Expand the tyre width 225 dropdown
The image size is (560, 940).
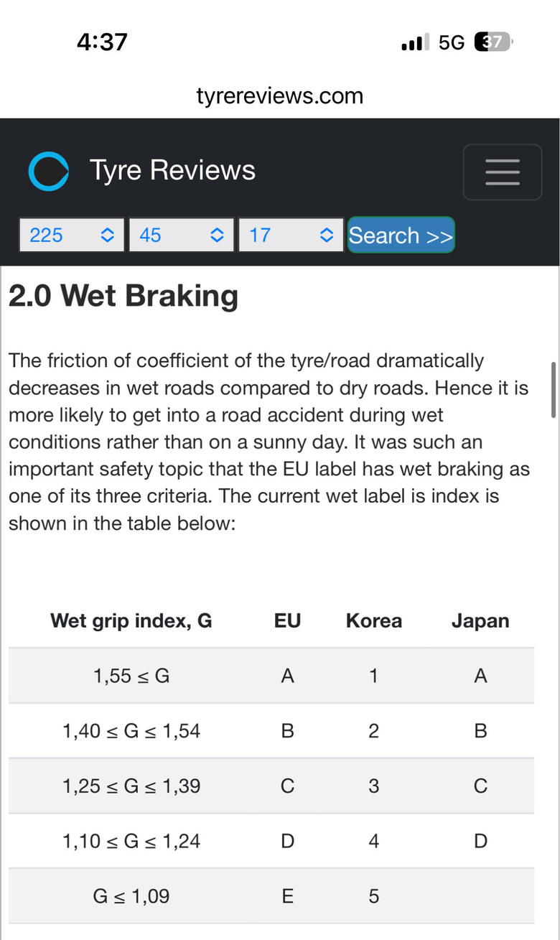[72, 235]
